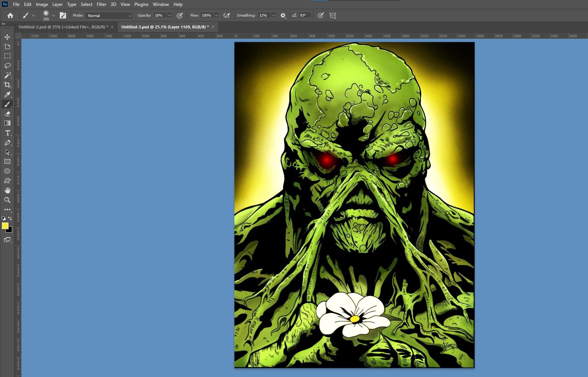Open the Opacity slider dropdown arrow
Viewport: 588px width, 377px height.
tap(169, 15)
